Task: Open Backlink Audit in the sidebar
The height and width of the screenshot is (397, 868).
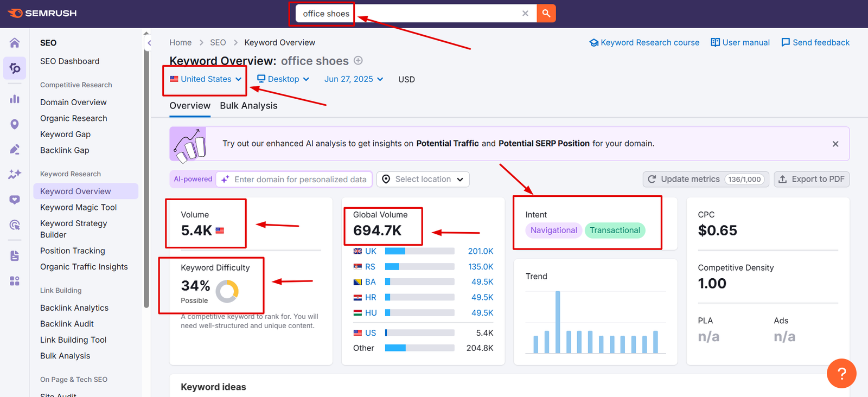Action: click(67, 324)
